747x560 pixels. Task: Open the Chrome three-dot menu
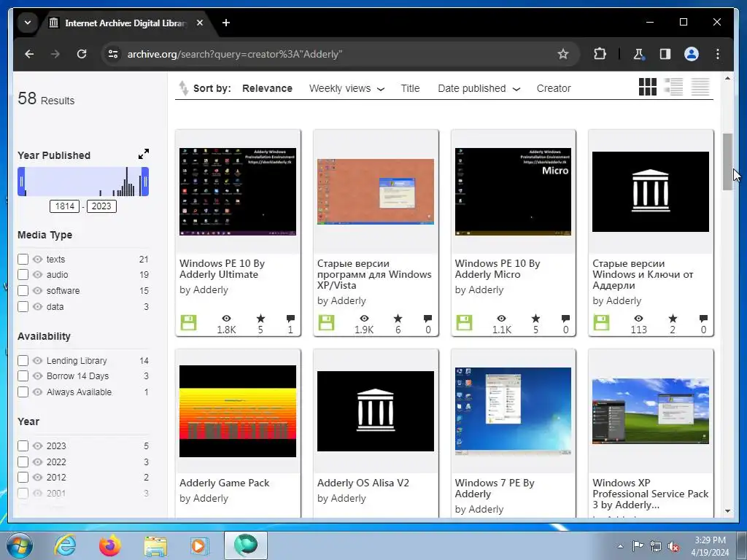pyautogui.click(x=718, y=54)
